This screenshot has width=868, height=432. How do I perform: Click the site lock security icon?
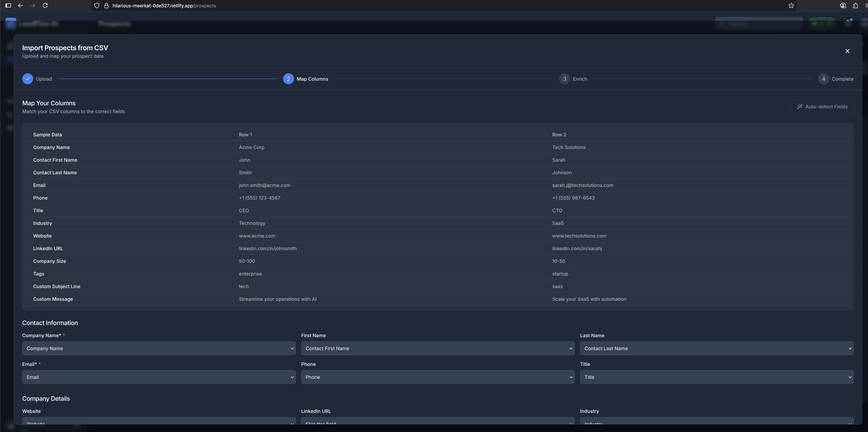[x=106, y=5]
